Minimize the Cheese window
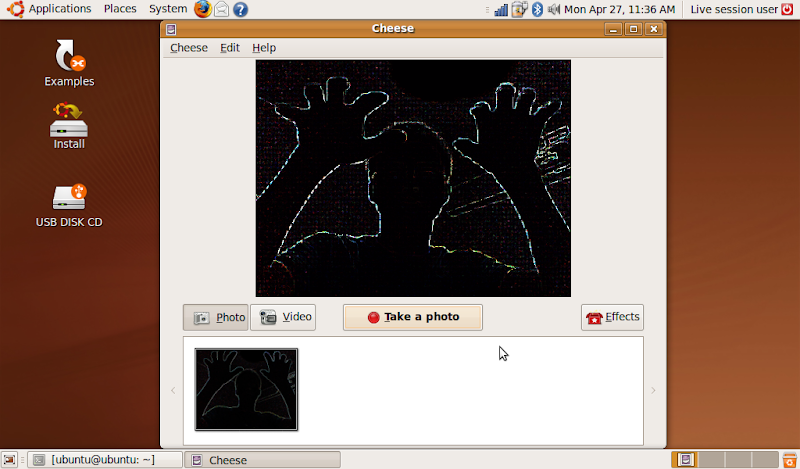Image resolution: width=800 pixels, height=469 pixels. [613, 29]
